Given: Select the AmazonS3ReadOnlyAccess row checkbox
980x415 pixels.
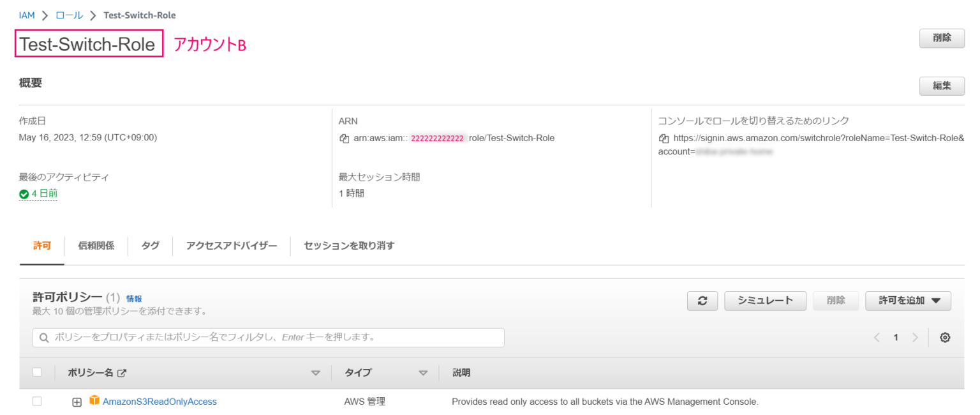Looking at the screenshot, I should click(x=36, y=401).
